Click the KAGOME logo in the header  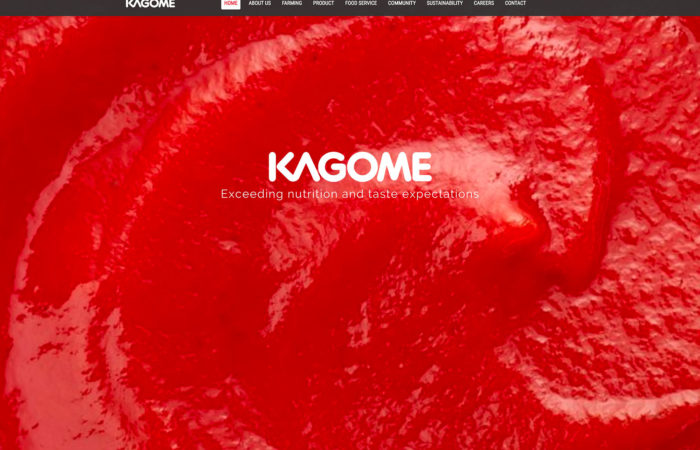tap(150, 4)
